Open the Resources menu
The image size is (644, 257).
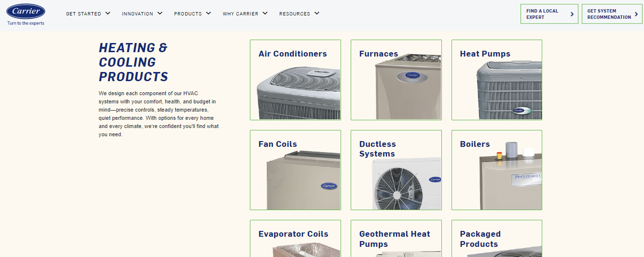[299, 14]
